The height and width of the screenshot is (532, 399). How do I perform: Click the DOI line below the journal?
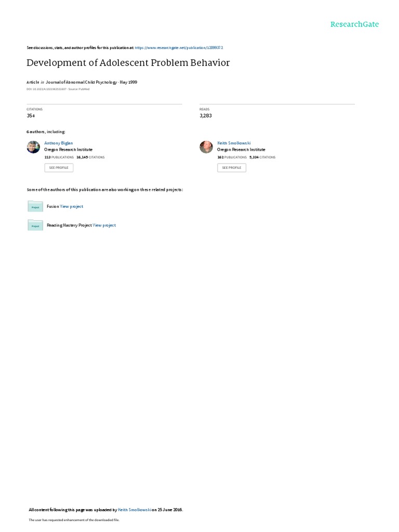58,89
